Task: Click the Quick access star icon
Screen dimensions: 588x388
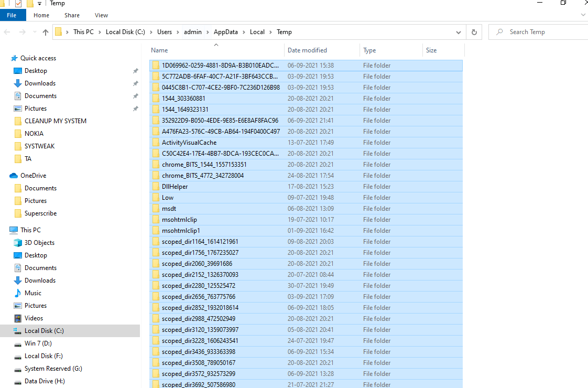Action: click(x=14, y=58)
